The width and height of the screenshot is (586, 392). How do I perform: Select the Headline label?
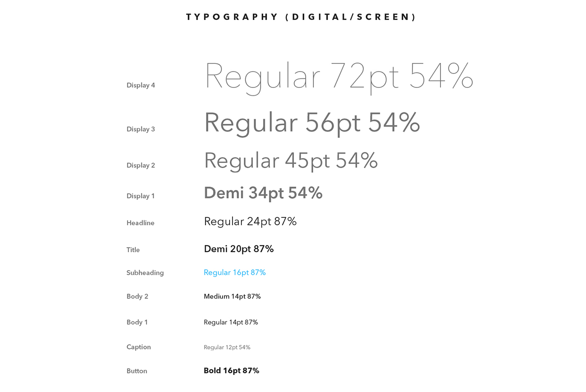pyautogui.click(x=140, y=223)
